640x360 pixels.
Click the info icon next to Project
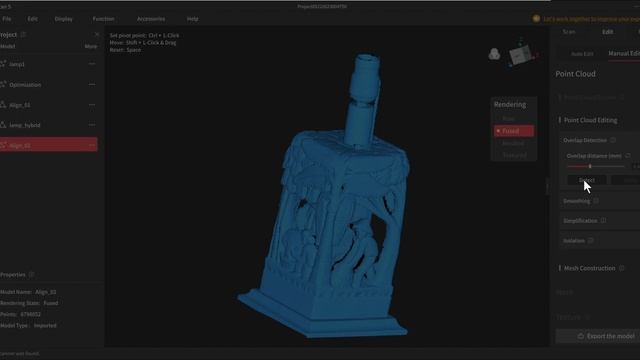23,35
